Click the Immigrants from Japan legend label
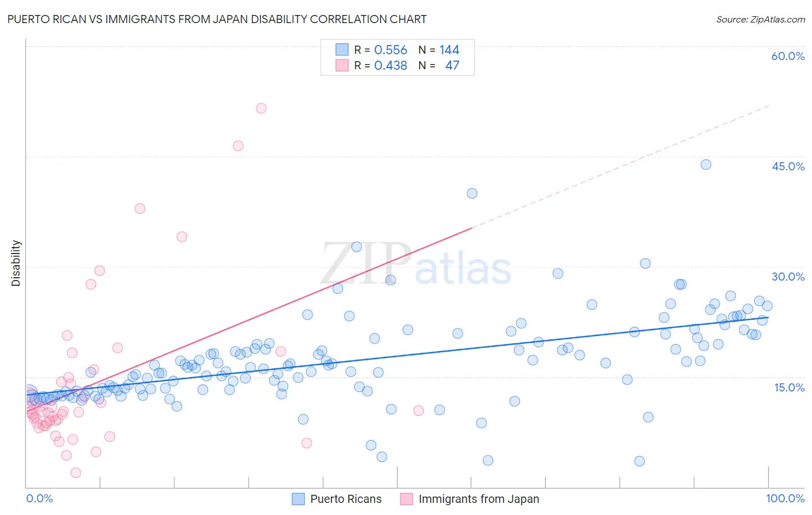The width and height of the screenshot is (812, 515). click(479, 499)
